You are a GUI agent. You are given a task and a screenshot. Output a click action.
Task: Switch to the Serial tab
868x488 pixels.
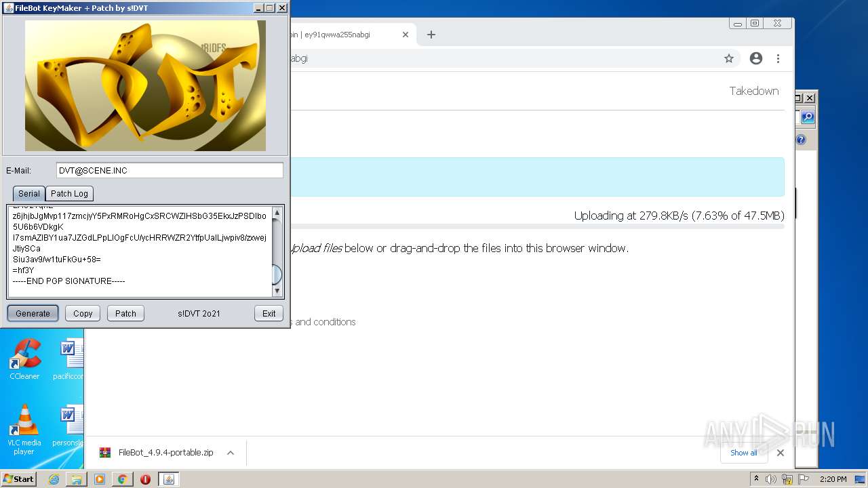28,193
